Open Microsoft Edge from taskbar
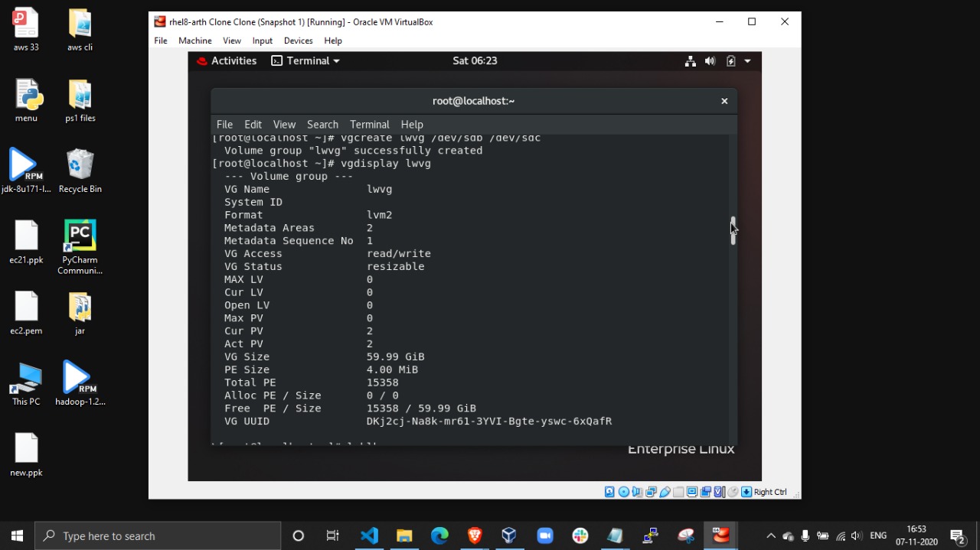This screenshot has width=980, height=550. (x=439, y=535)
